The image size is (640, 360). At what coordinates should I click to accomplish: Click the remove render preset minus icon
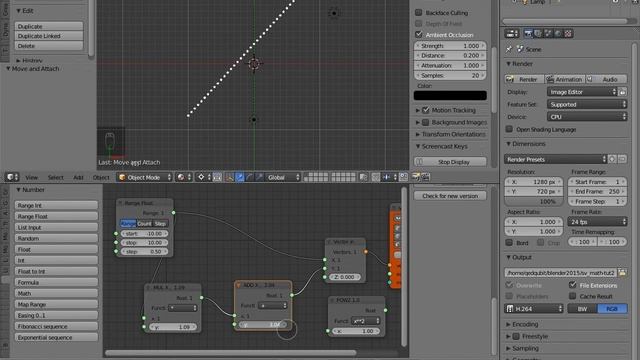(x=622, y=159)
